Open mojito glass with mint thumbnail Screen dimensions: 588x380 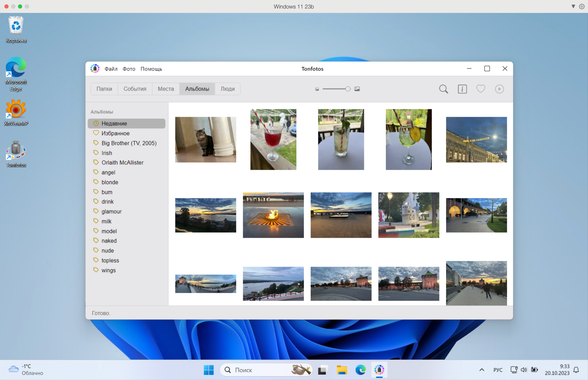(341, 139)
